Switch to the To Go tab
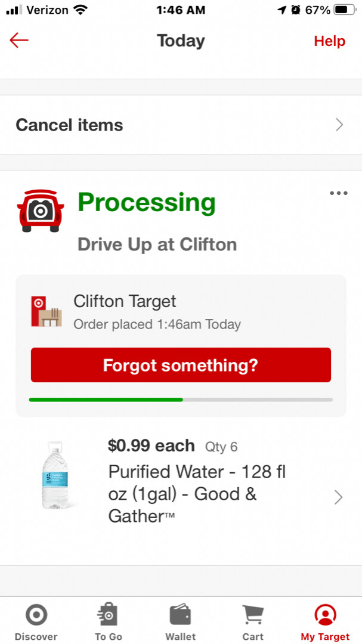The image size is (362, 644). pos(108,623)
